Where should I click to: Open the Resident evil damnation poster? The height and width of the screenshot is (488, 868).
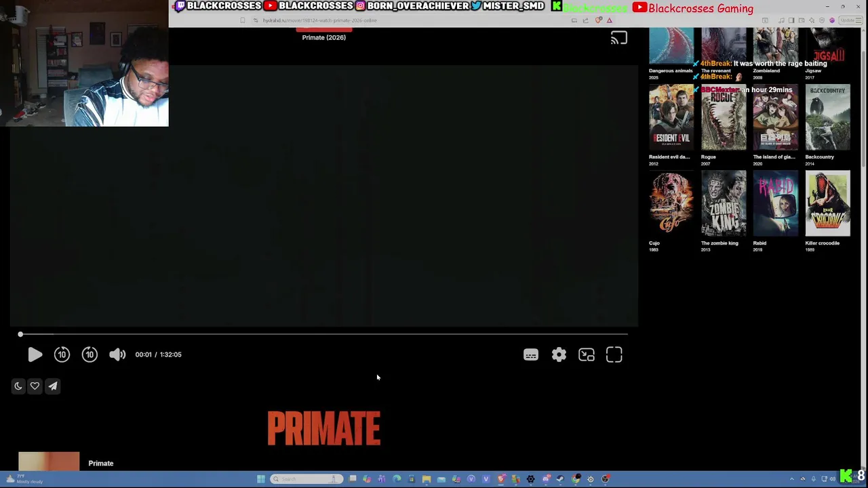tap(671, 117)
